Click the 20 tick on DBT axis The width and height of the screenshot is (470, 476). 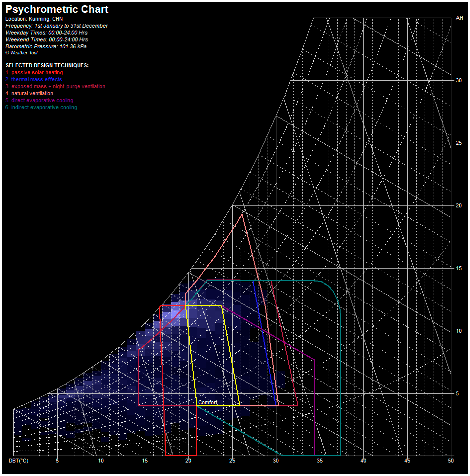[x=188, y=460]
